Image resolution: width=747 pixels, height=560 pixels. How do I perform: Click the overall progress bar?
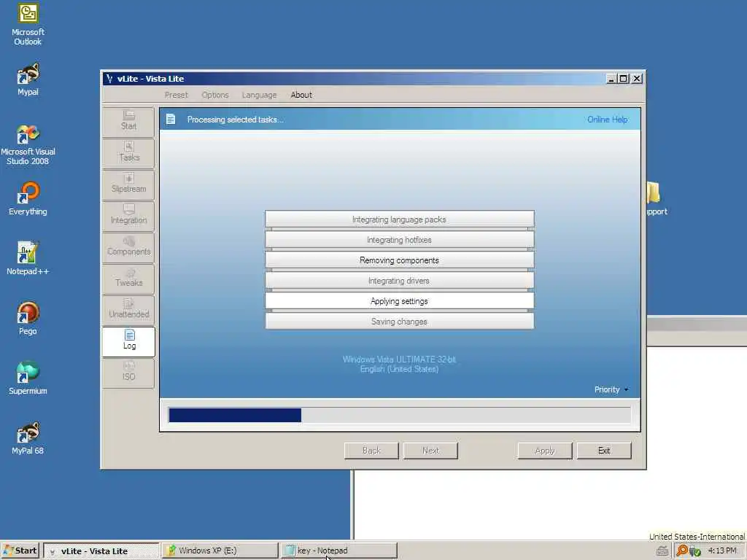(x=399, y=415)
